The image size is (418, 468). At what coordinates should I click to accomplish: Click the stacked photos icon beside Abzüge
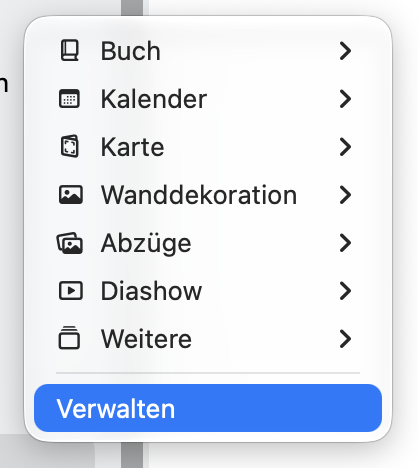70,243
